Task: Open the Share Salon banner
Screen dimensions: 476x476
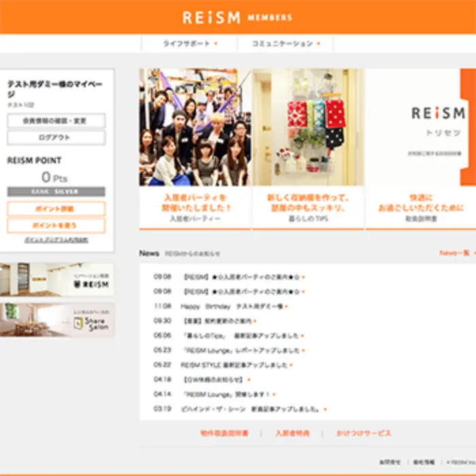Action: pyautogui.click(x=57, y=320)
